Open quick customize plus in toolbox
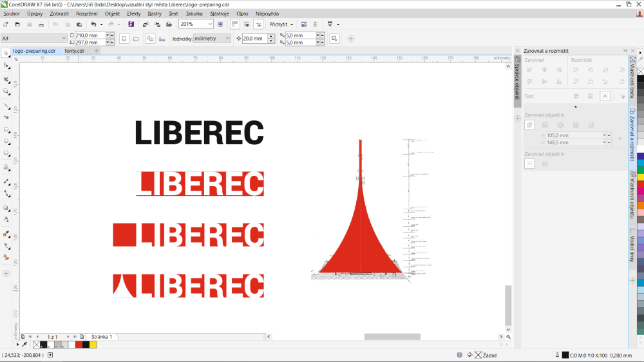 click(6, 273)
